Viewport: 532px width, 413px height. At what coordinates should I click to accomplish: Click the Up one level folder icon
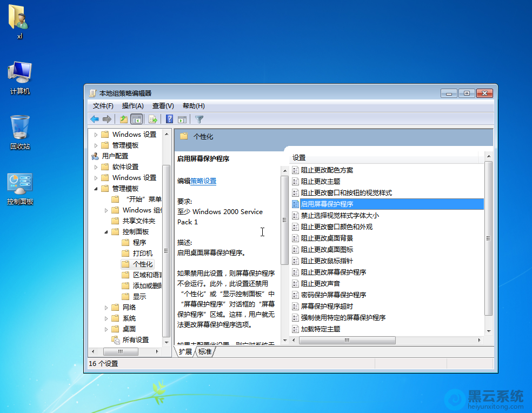124,119
